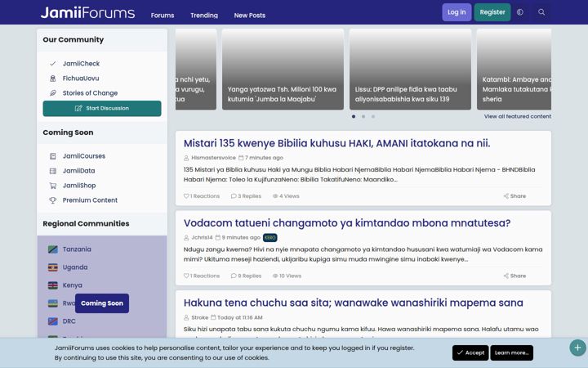Share the Vodacom tatueni changamoto post
The width and height of the screenshot is (588, 368).
click(x=514, y=276)
